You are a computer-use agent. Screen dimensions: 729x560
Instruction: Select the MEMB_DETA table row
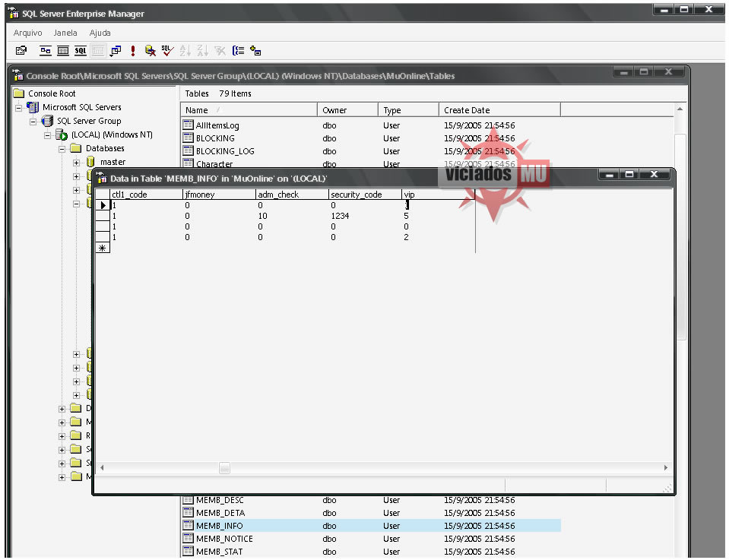point(371,513)
